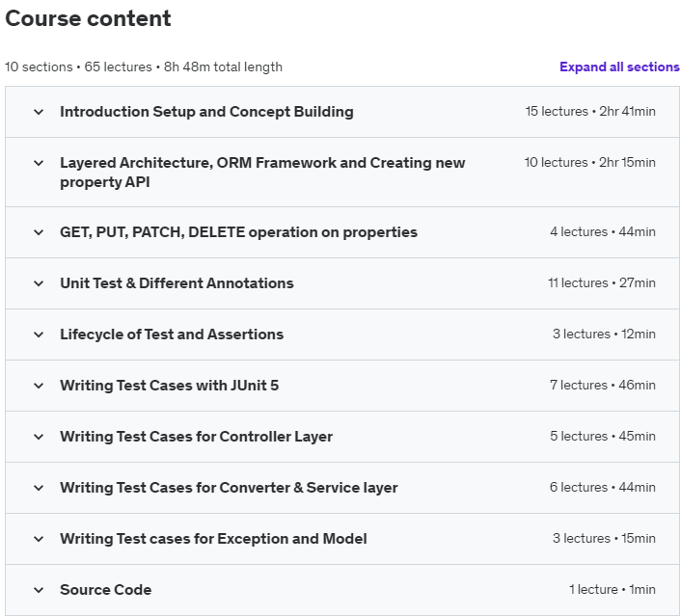Click the '11 lectures • 27min' text
Screen dimensions: 680x616
602,283
